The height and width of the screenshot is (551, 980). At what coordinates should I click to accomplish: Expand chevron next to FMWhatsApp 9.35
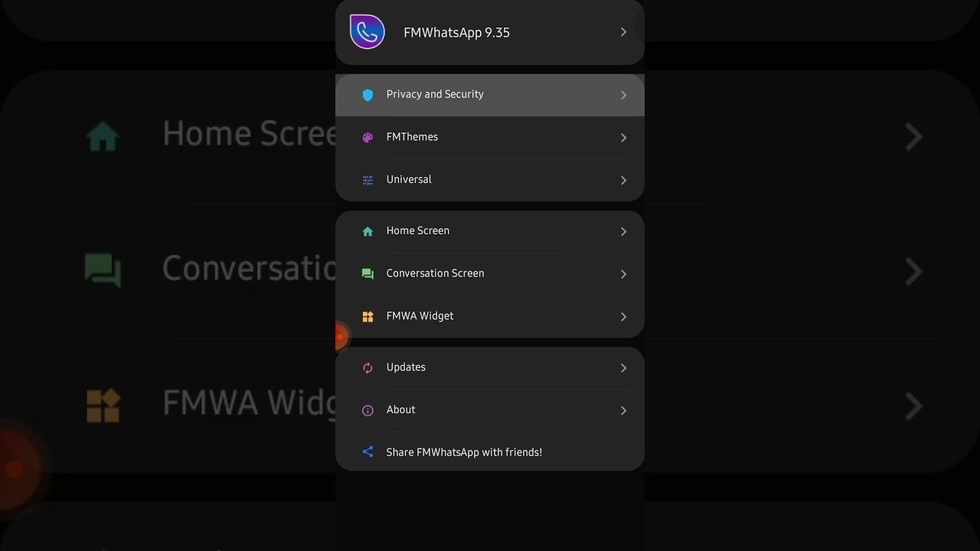623,32
